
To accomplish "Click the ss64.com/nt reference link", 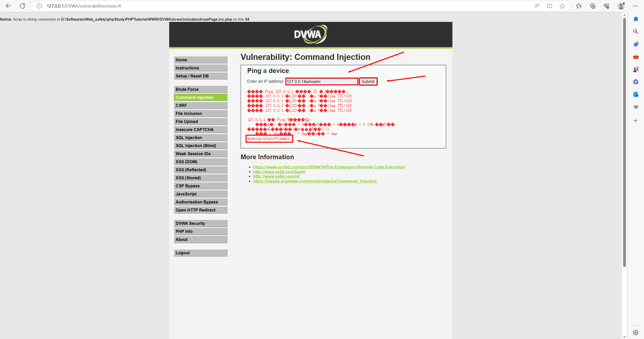I will [x=276, y=176].
